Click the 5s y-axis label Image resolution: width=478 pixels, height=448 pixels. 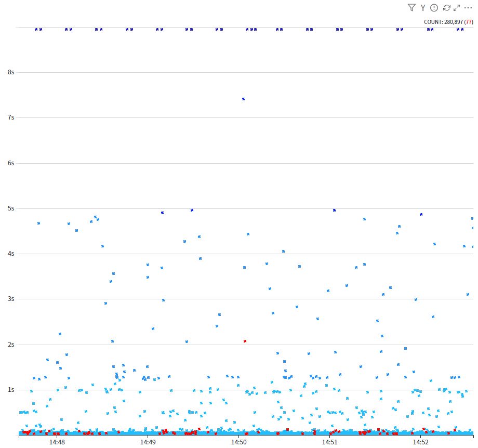(11, 208)
